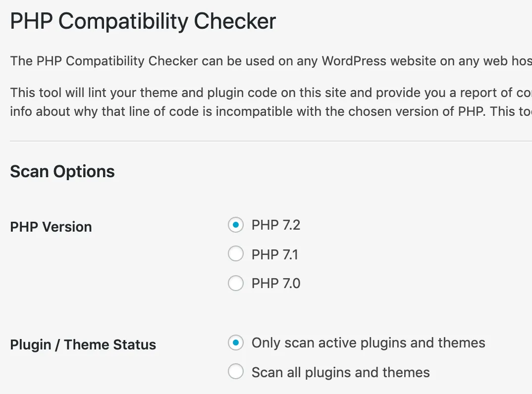Click the horizontal divider above Scan Options

pos(267,141)
